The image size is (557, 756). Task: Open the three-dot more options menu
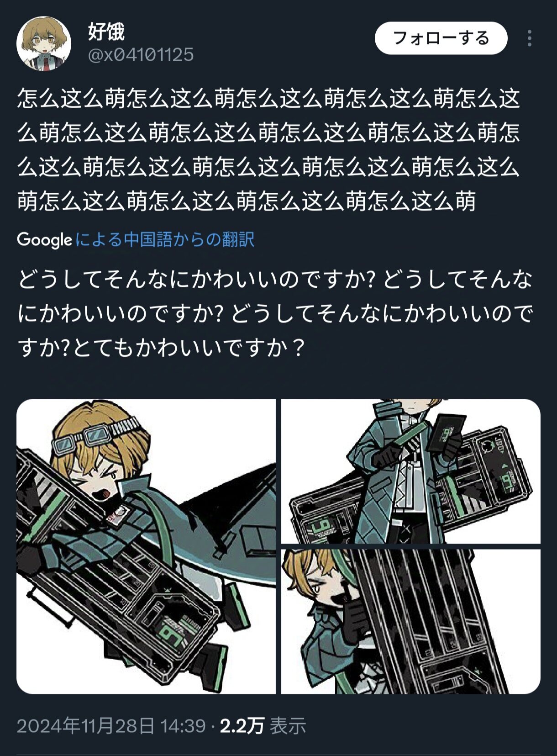click(529, 38)
